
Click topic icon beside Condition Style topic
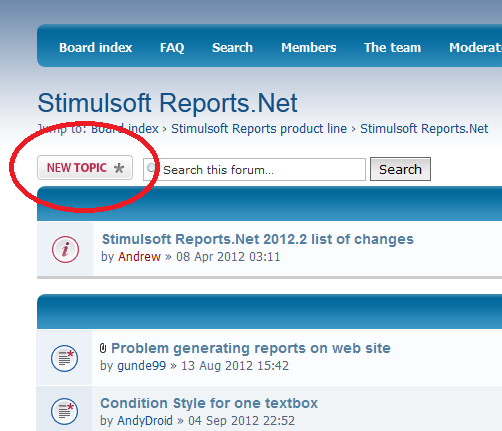tap(64, 411)
